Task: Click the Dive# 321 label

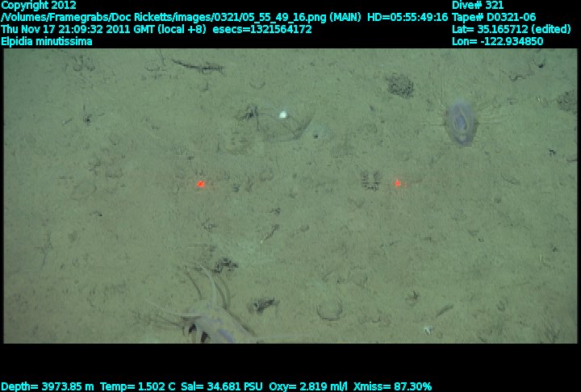Action: tap(478, 5)
